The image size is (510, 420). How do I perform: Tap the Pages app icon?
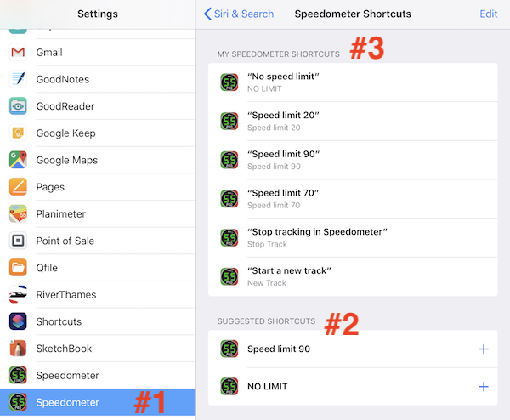(18, 187)
